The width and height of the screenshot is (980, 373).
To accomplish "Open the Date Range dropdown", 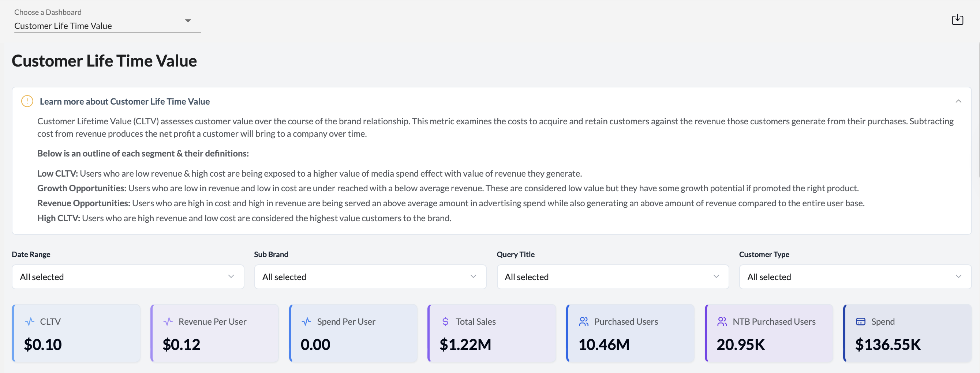I will click(x=128, y=277).
